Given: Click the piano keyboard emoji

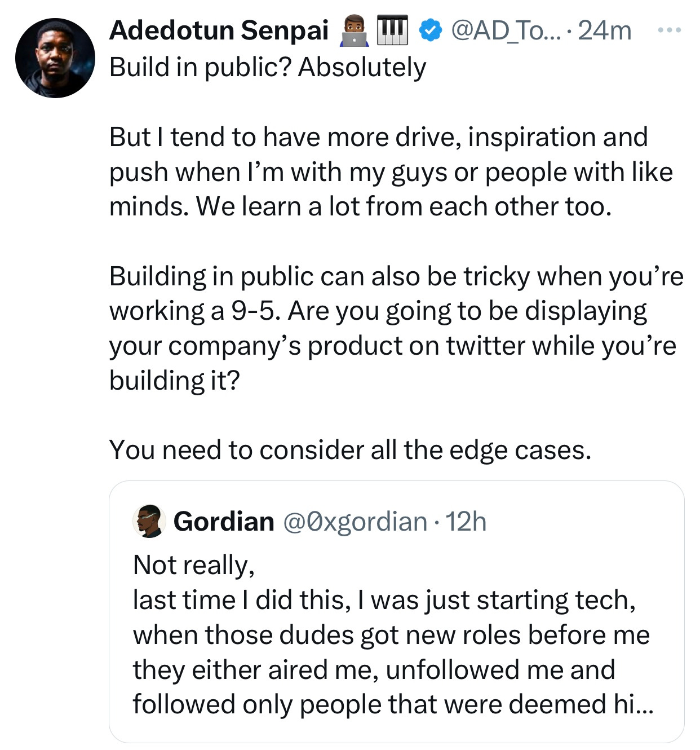Looking at the screenshot, I should click(392, 30).
